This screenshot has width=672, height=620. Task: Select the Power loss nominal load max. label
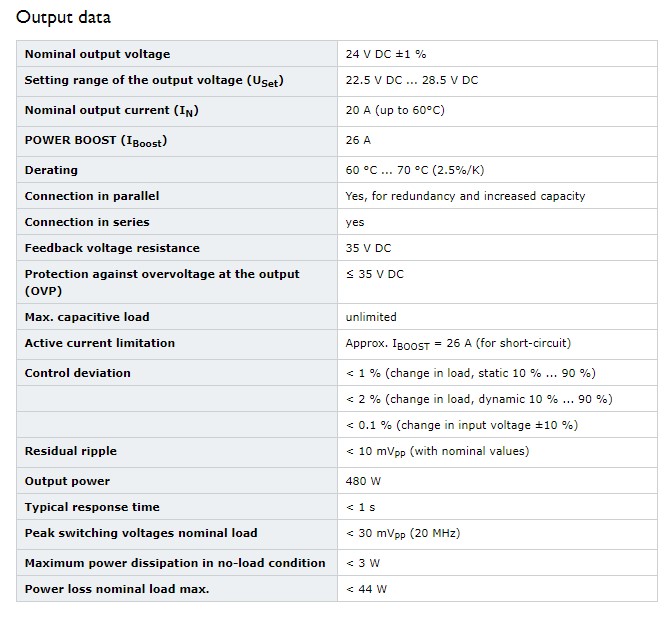117,589
